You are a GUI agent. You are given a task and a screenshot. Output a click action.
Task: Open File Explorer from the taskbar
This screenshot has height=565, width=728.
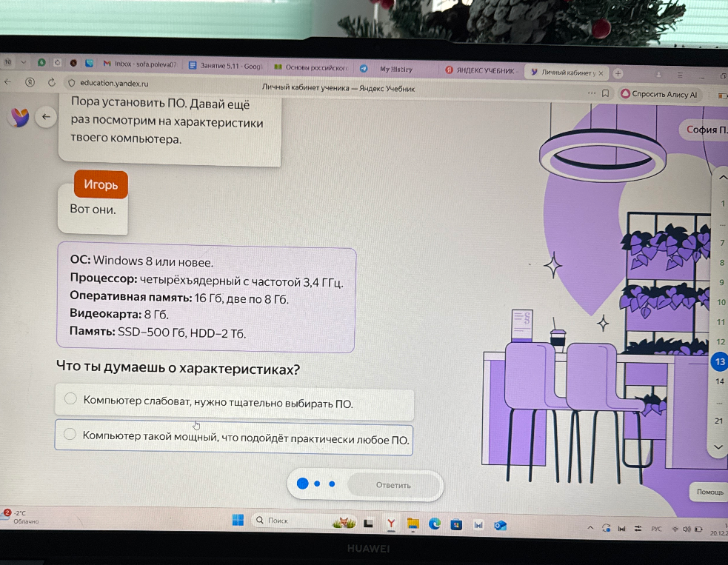click(x=413, y=524)
